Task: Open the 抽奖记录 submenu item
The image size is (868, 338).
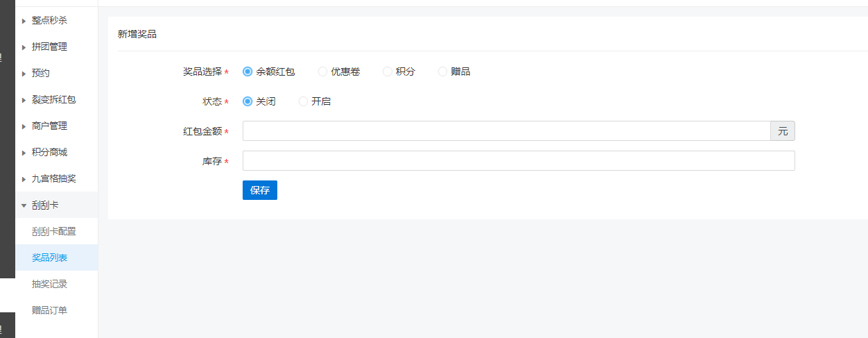Action: point(49,285)
